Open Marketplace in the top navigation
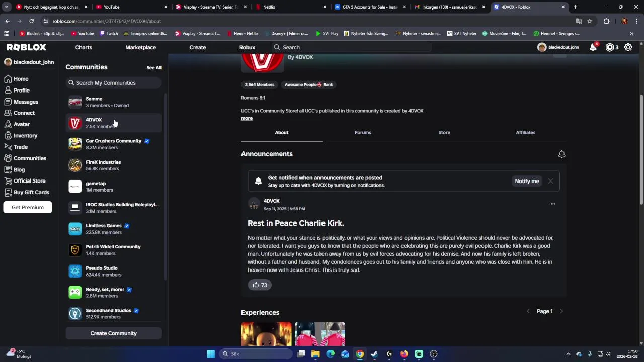 click(140, 47)
